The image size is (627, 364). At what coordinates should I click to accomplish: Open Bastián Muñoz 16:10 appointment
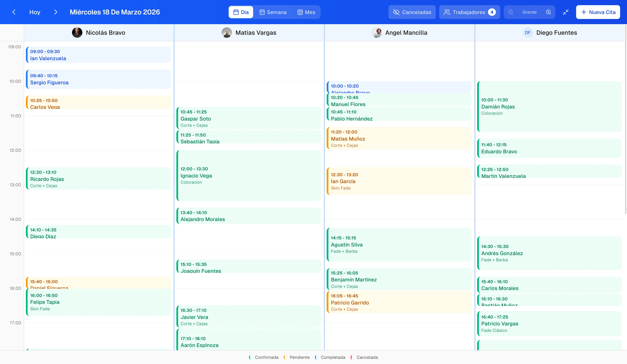click(549, 300)
